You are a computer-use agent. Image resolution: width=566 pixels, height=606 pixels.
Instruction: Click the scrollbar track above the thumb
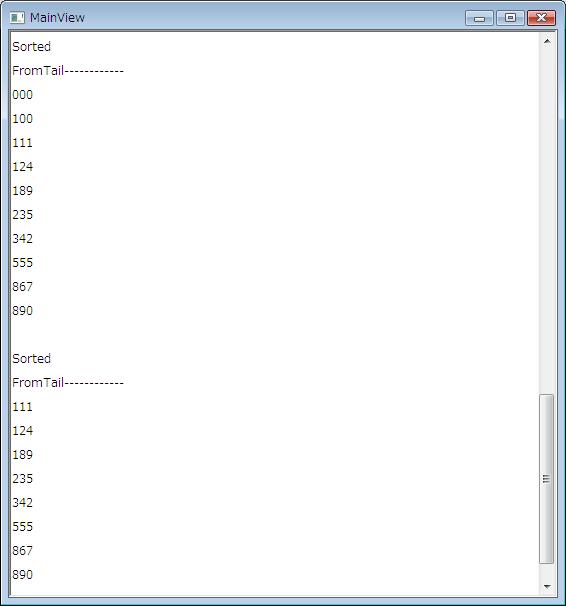point(547,221)
